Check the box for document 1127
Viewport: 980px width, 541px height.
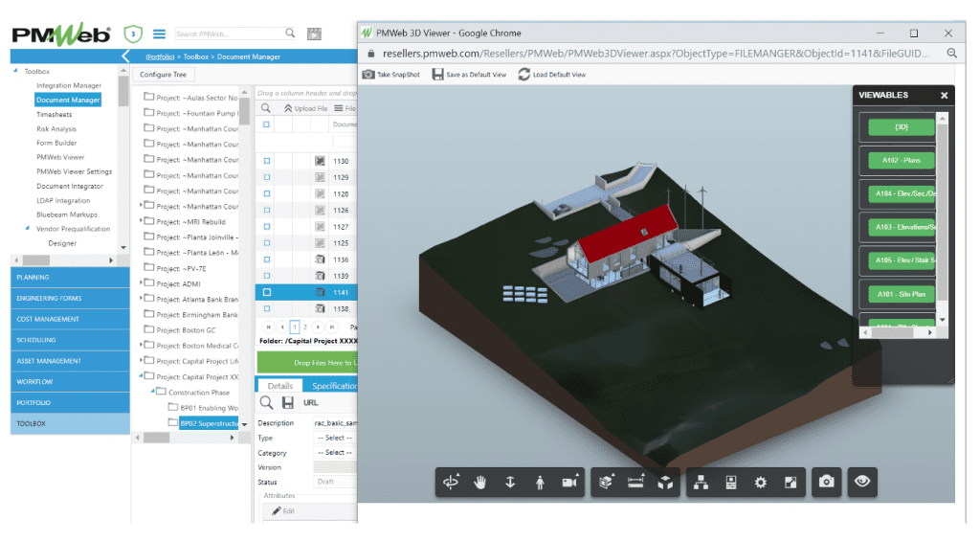pyautogui.click(x=267, y=227)
